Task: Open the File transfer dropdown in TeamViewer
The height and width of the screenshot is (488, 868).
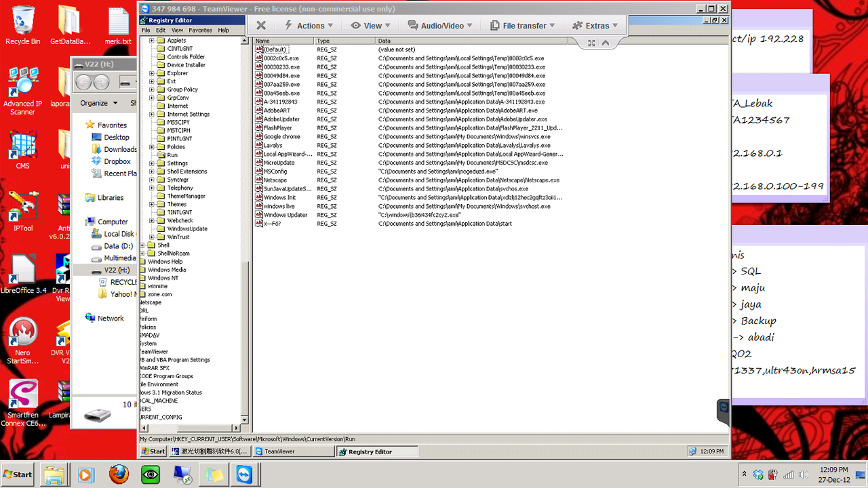Action: [x=522, y=26]
